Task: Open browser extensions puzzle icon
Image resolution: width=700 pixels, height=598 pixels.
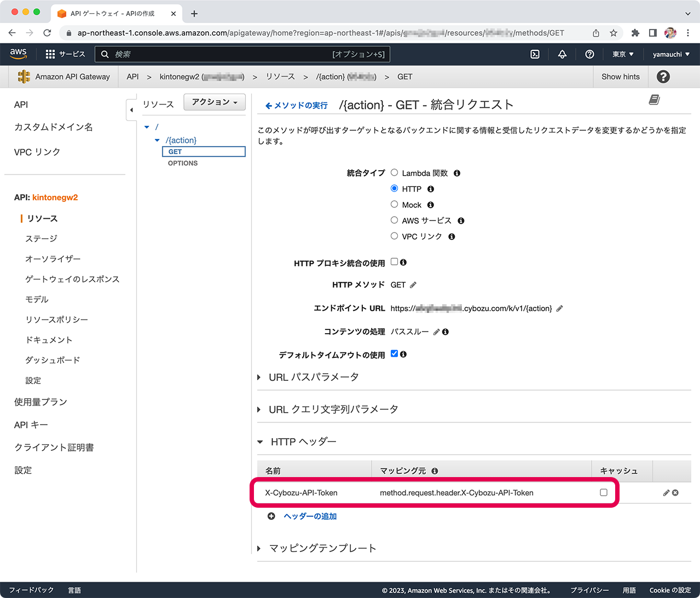Action: click(x=635, y=33)
